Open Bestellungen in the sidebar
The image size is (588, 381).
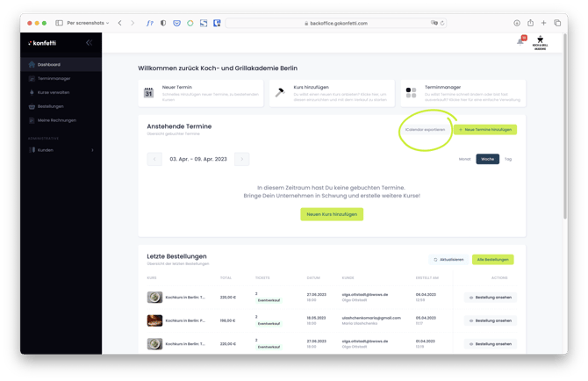pos(50,105)
